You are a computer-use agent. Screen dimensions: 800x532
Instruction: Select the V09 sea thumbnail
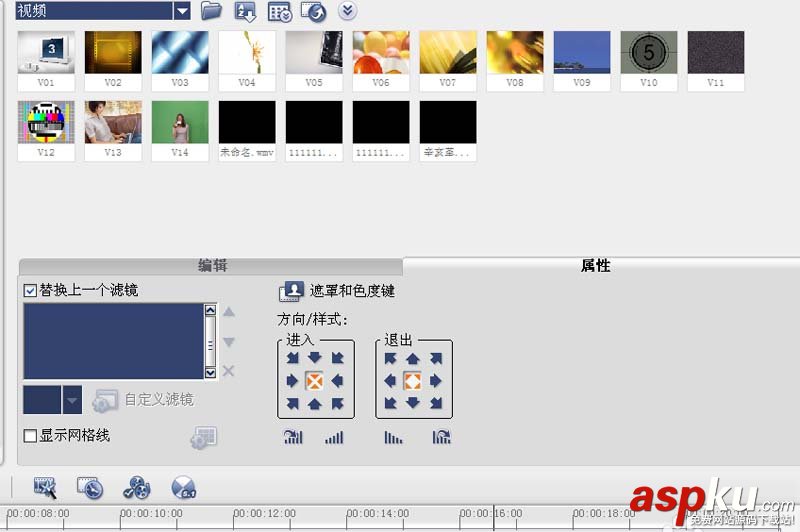tap(582, 53)
